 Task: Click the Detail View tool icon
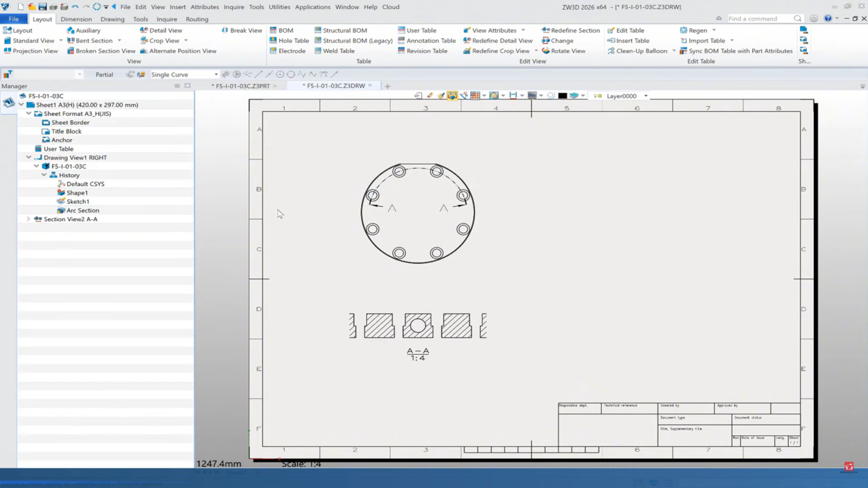(x=144, y=31)
